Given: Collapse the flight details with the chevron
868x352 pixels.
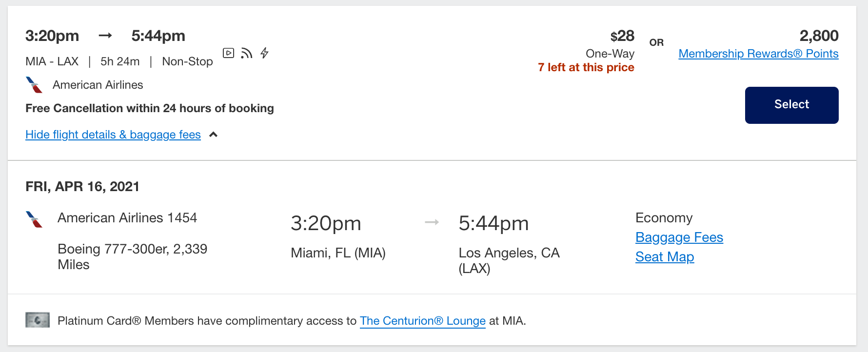Looking at the screenshot, I should click(213, 135).
